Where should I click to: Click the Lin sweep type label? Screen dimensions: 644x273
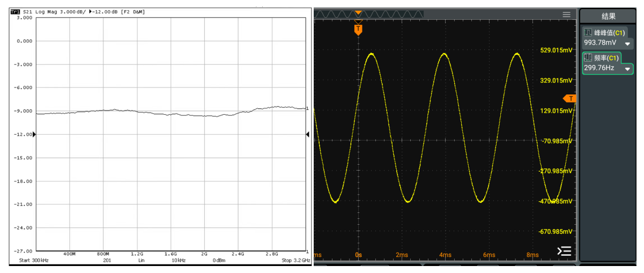click(x=142, y=260)
